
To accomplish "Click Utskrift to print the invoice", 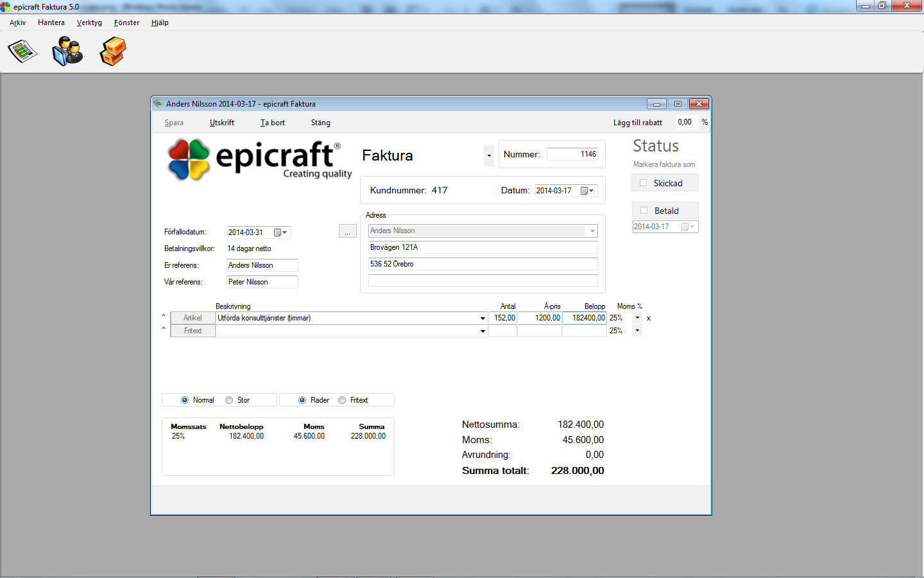I will (x=221, y=122).
